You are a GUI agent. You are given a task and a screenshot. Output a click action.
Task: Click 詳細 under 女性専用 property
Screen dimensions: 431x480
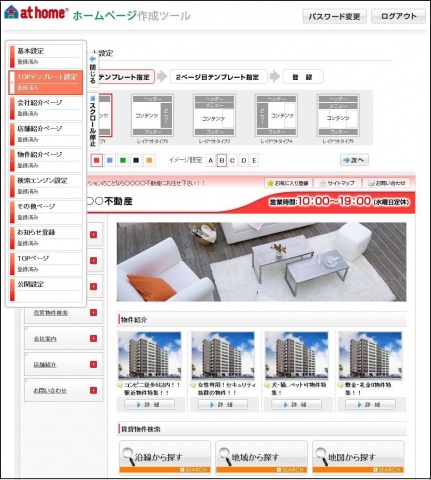point(223,405)
